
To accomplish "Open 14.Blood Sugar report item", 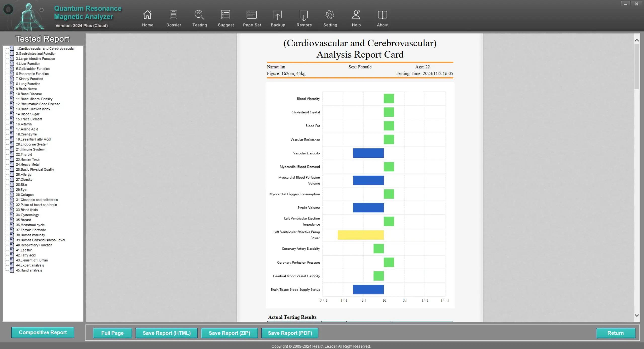I will (27, 114).
